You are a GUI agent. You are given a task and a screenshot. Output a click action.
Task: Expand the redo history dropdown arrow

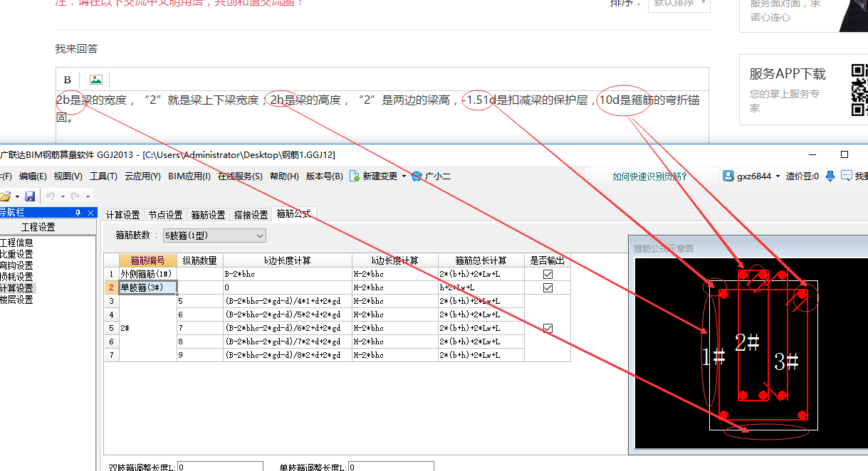pos(88,196)
